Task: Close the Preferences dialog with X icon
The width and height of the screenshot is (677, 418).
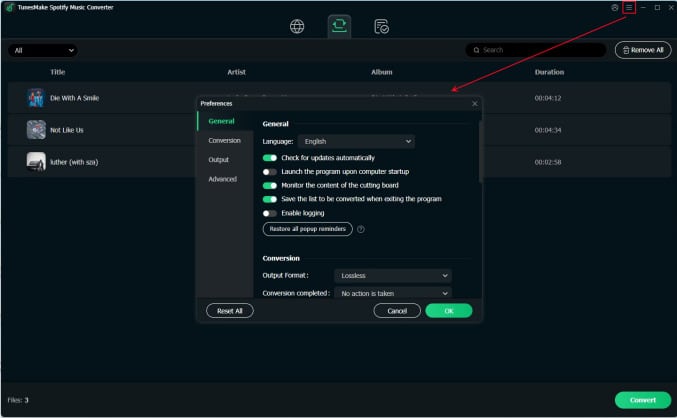Action: click(x=474, y=103)
